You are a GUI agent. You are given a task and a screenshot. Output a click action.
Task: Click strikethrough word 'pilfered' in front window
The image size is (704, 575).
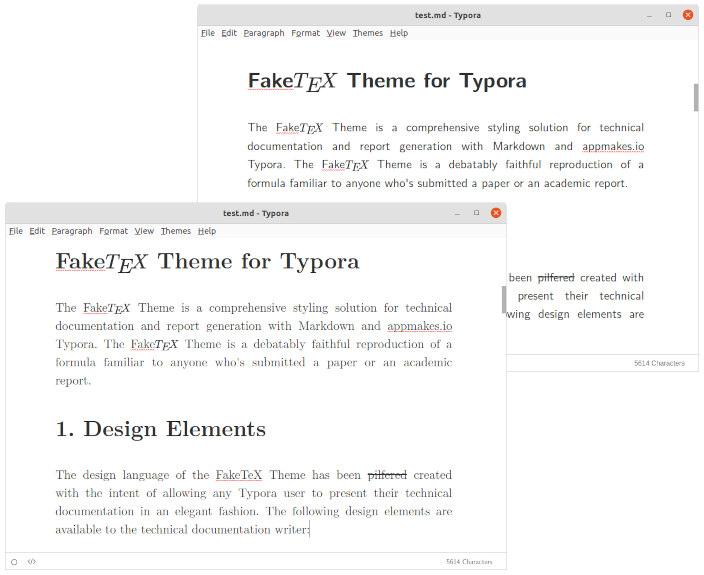tap(387, 475)
